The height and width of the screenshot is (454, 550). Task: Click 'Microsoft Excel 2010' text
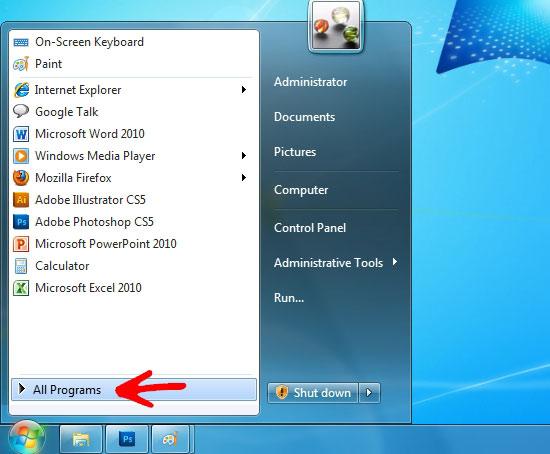pos(88,288)
